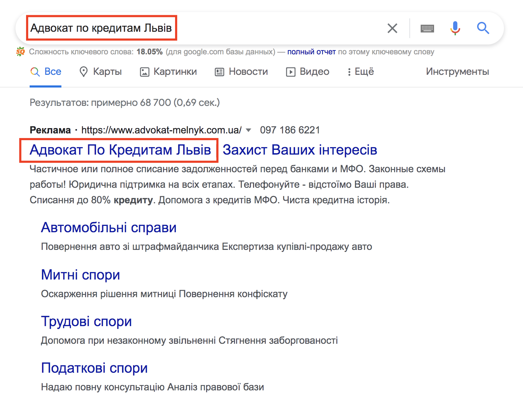Open the Автомобільні справи sitelink
The image size is (523, 420).
pyautogui.click(x=109, y=227)
